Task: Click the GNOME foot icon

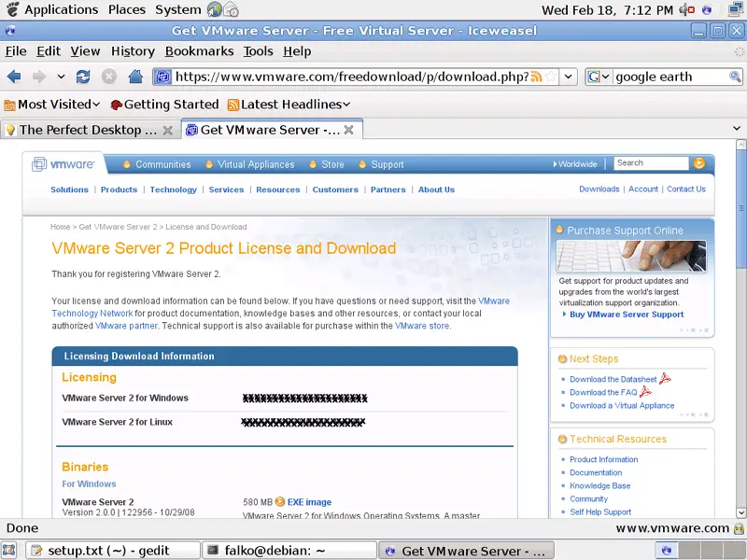Action: (13, 9)
